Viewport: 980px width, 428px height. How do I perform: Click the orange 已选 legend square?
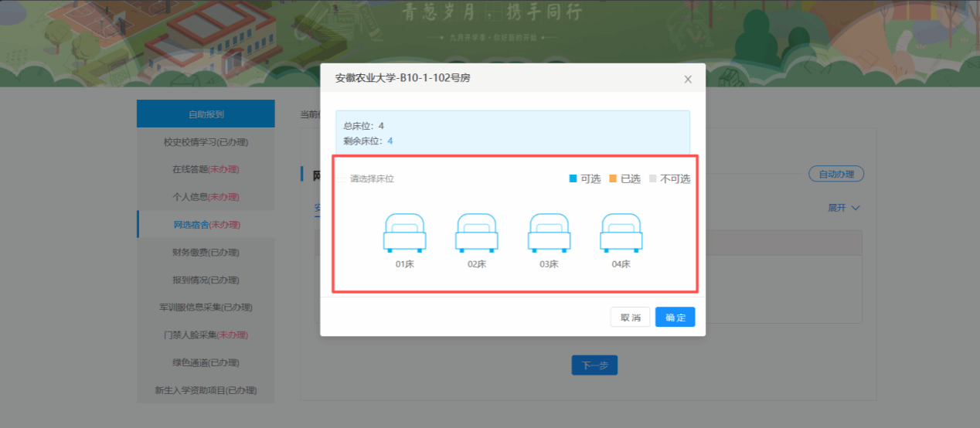613,178
